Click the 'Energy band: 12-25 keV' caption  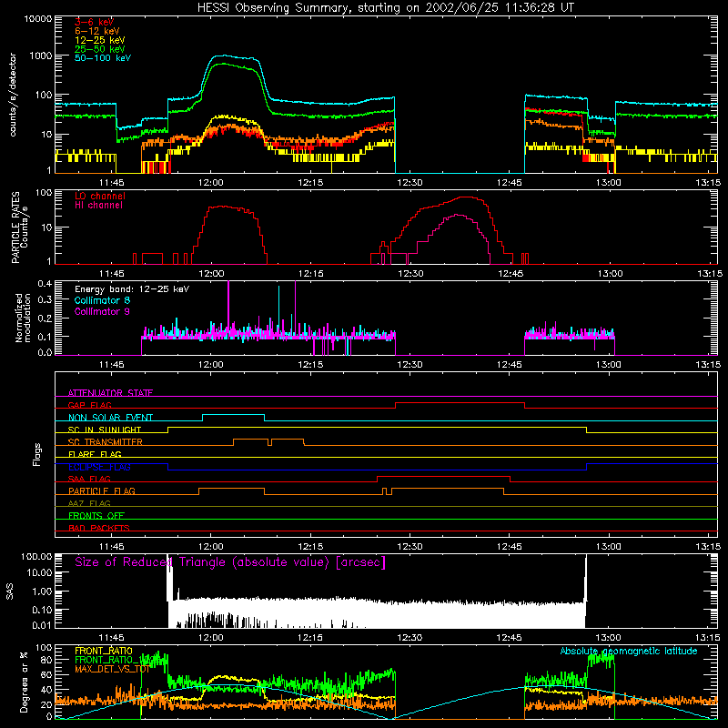pos(132,289)
